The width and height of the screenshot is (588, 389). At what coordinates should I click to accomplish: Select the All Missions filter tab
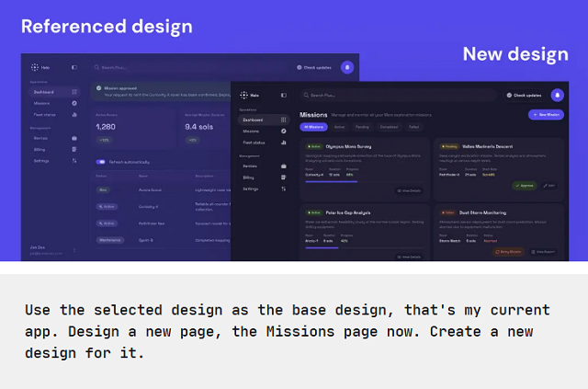313,127
